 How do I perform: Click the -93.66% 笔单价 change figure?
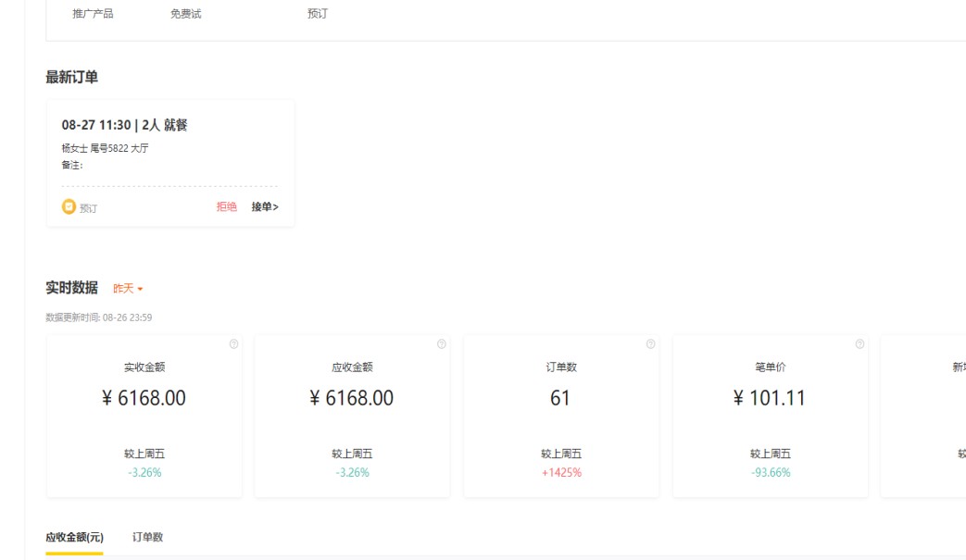[770, 473]
